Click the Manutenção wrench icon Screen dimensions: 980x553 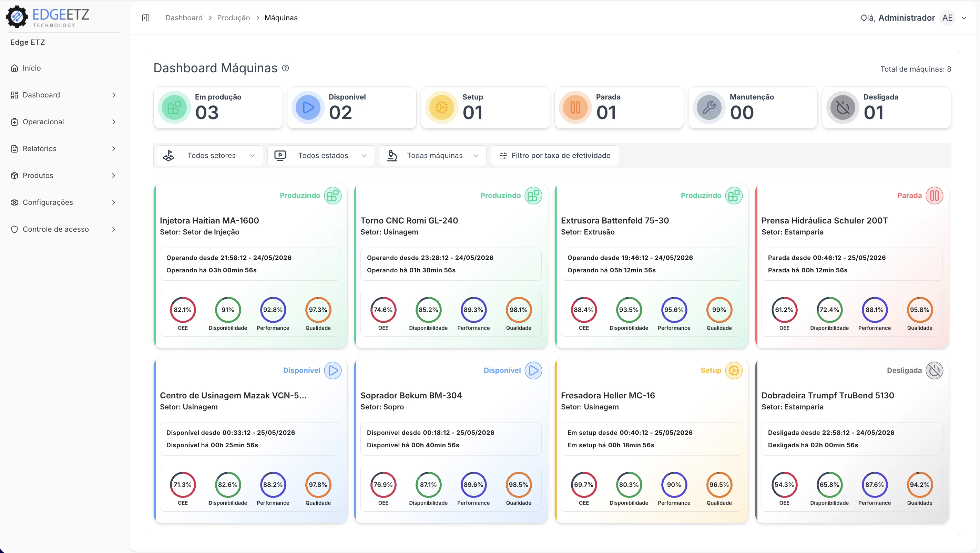click(709, 107)
